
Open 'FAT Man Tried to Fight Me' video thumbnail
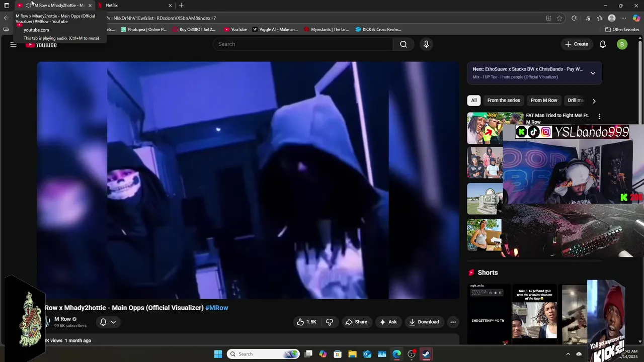(x=495, y=128)
